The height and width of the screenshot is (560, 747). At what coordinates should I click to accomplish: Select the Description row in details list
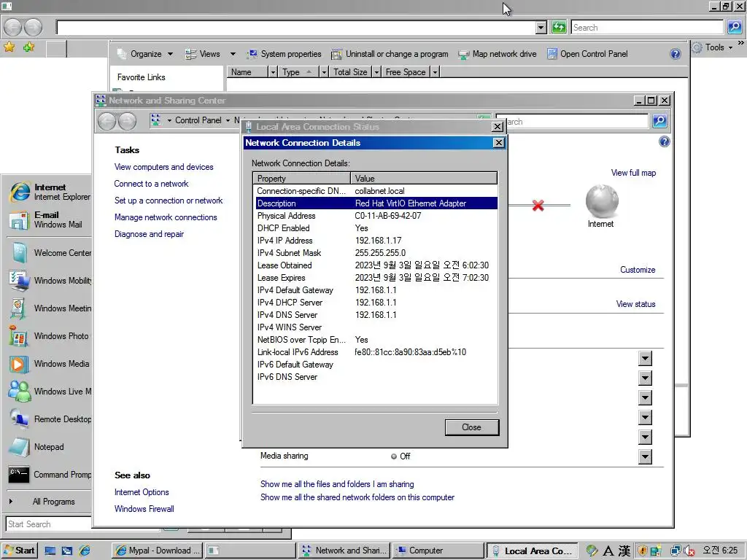tap(376, 203)
